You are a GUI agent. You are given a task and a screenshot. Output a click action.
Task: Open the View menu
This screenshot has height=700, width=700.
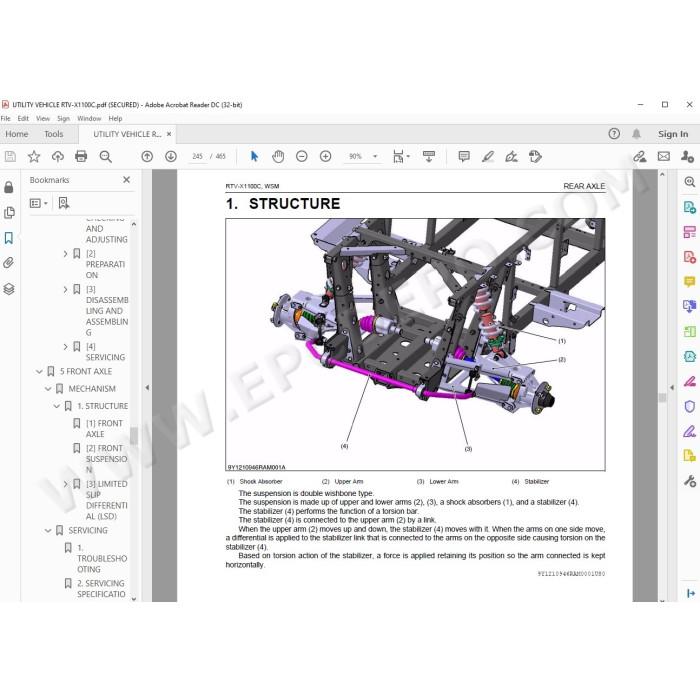[x=42, y=118]
